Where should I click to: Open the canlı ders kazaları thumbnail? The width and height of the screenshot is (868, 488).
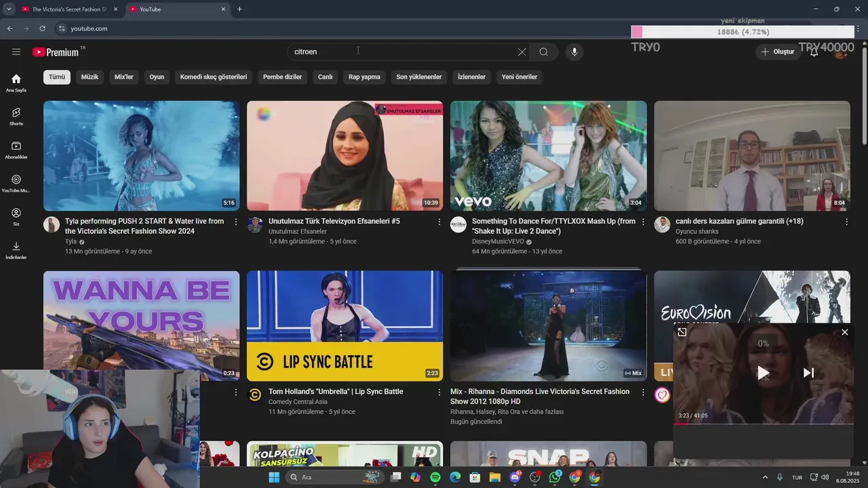752,156
